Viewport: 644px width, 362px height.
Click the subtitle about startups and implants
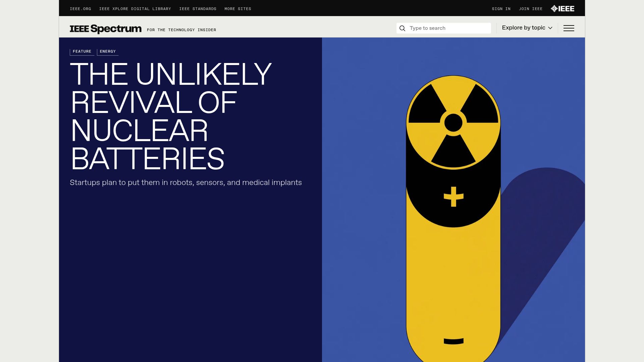tap(186, 183)
